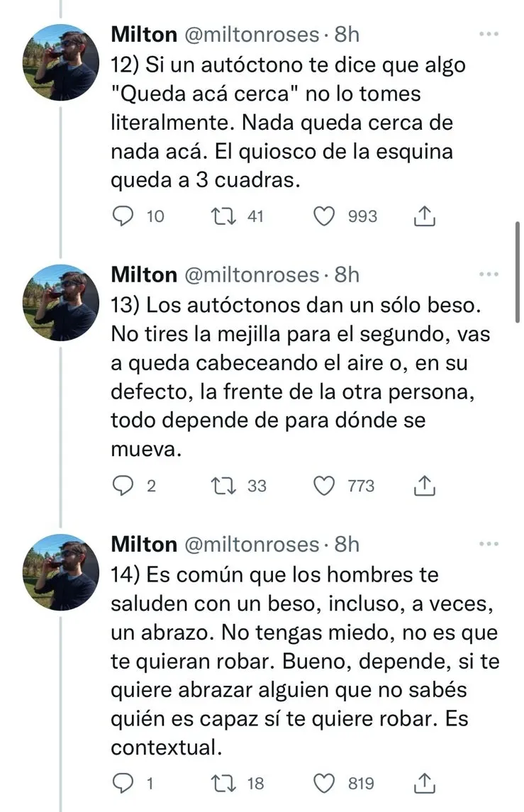Share tweet 13 via share icon
524x812 pixels.
(423, 485)
